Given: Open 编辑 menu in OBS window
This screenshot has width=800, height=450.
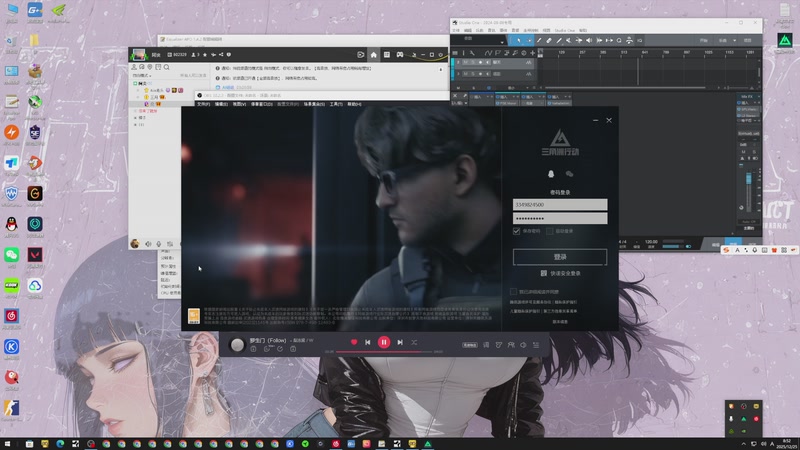Looking at the screenshot, I should coord(221,104).
